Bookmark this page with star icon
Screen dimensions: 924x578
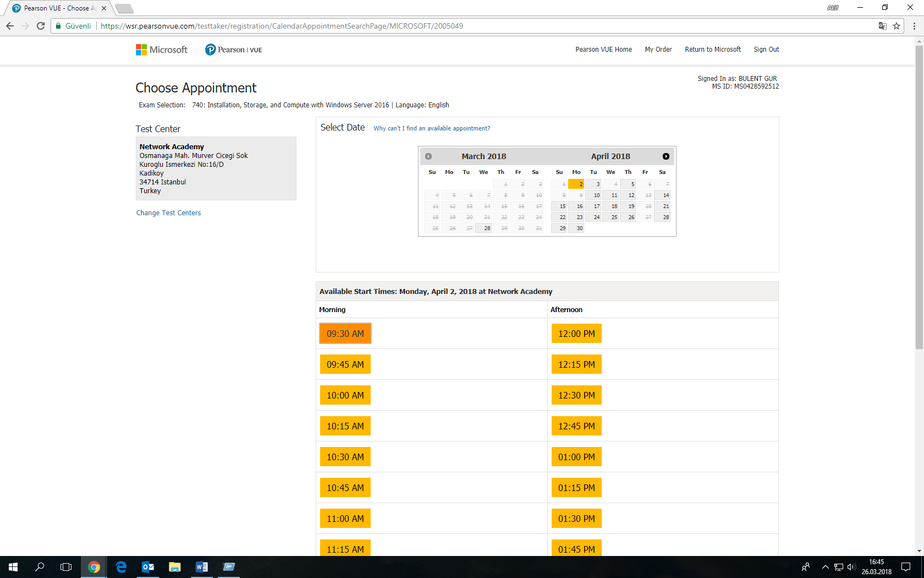tap(897, 26)
